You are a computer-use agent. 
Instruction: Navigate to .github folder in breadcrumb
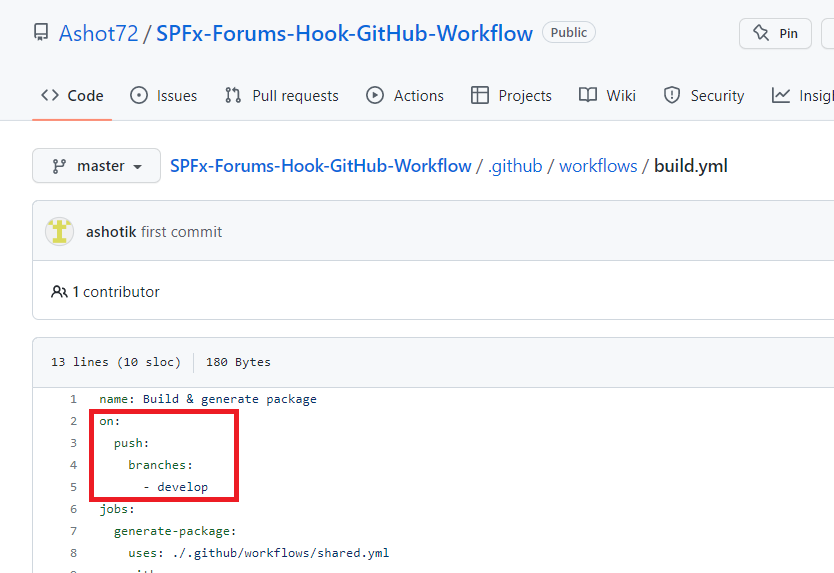[515, 166]
